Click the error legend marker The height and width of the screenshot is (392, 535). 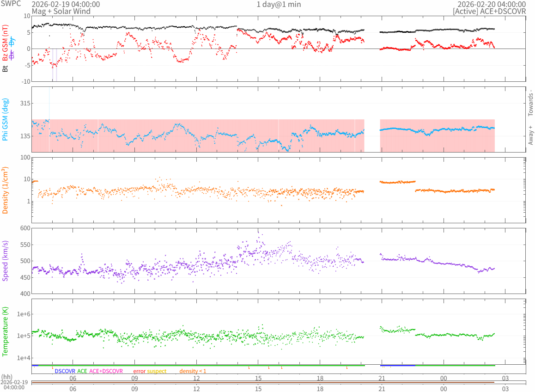point(139,371)
